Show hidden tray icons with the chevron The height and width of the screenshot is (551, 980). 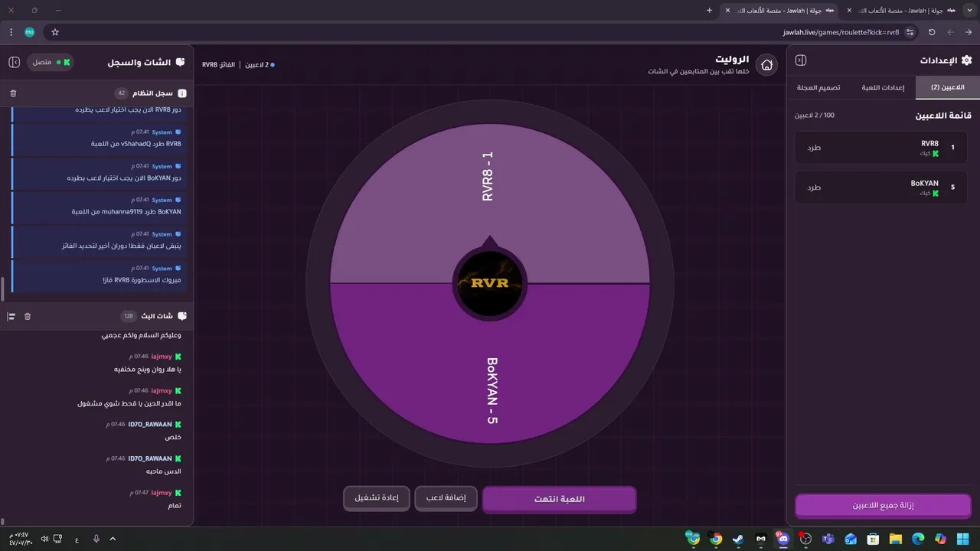point(113,539)
